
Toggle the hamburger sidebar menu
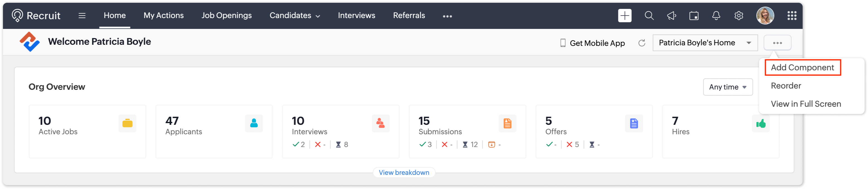pyautogui.click(x=82, y=16)
